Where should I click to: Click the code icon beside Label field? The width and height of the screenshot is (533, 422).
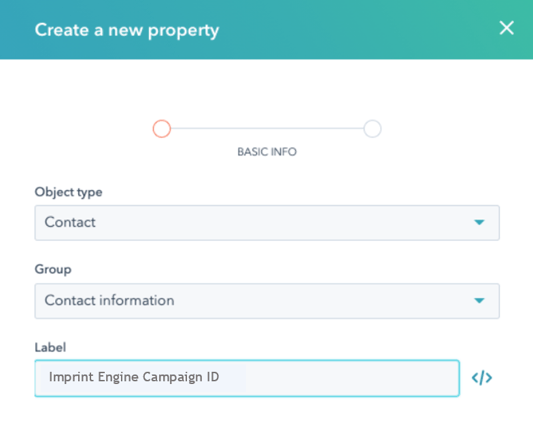[x=482, y=378]
